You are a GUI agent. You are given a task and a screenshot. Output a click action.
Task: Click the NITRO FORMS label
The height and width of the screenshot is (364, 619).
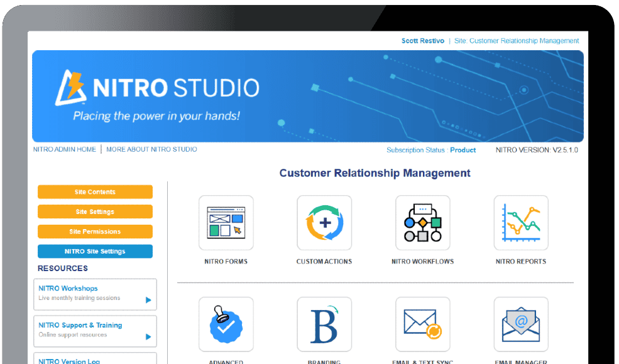[226, 262]
